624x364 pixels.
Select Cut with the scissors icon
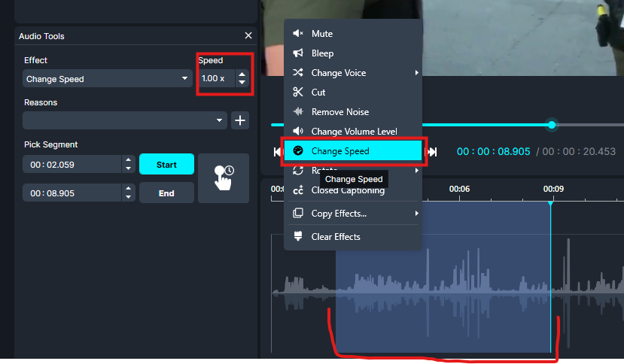pyautogui.click(x=318, y=93)
